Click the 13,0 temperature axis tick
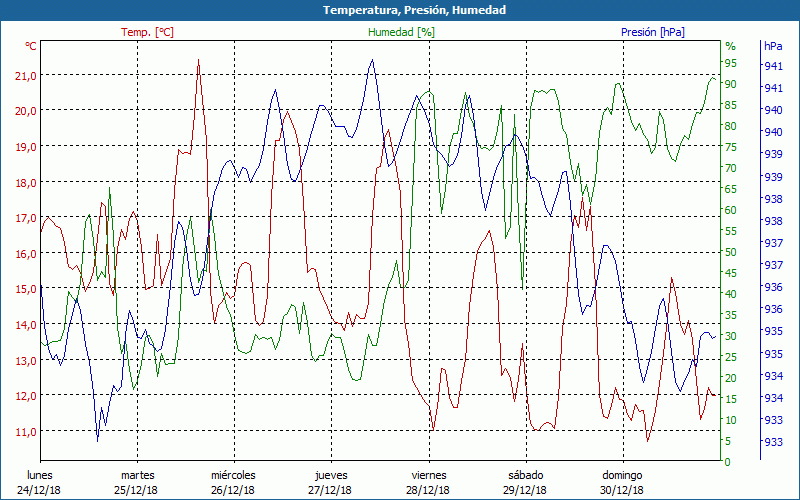Screen dimensions: 800x500 coord(27,361)
